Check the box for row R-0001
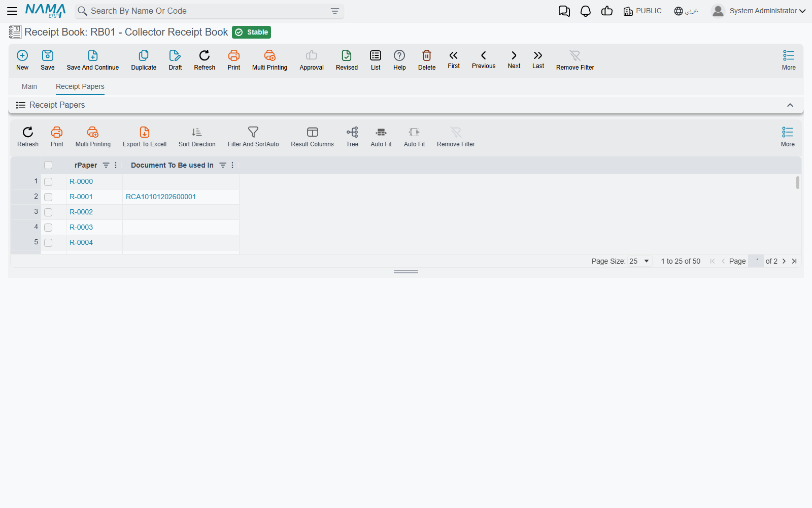The image size is (812, 508). coord(48,197)
